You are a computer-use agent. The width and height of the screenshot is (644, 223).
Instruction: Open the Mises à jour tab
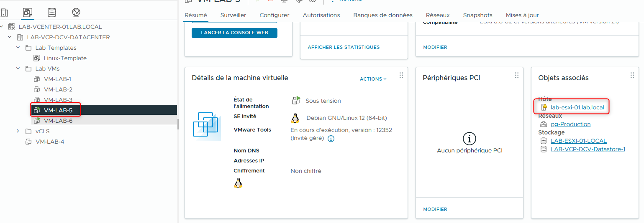tap(522, 15)
